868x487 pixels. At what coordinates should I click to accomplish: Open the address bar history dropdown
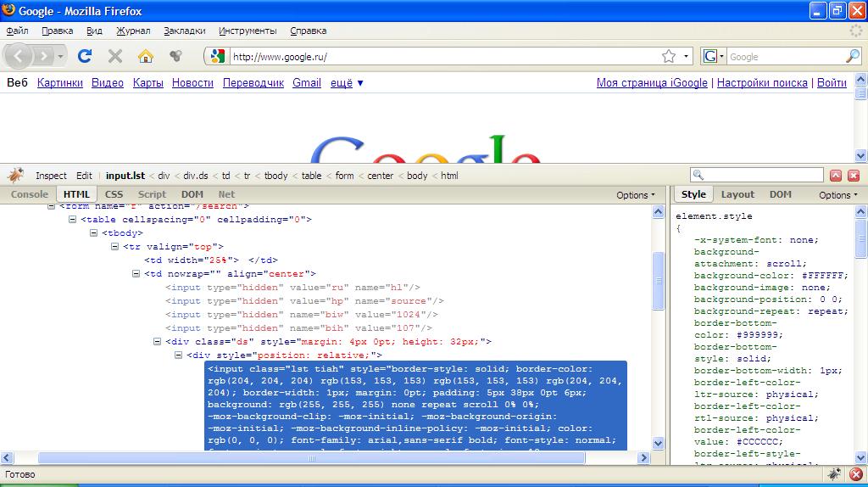[x=686, y=57]
